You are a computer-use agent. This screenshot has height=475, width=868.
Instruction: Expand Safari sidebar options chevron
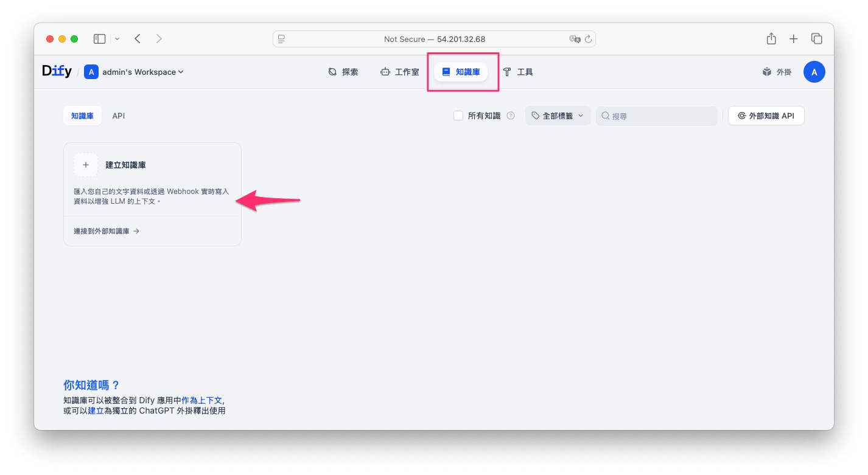[117, 39]
